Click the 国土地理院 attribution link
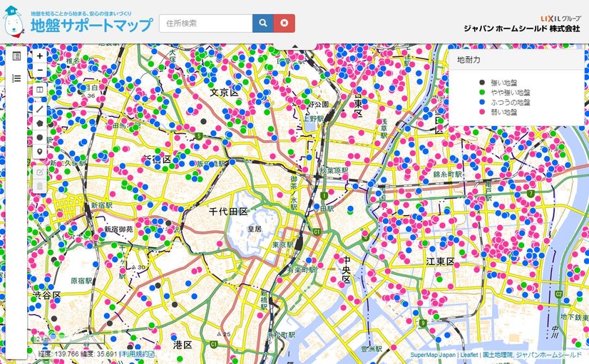 [496, 354]
